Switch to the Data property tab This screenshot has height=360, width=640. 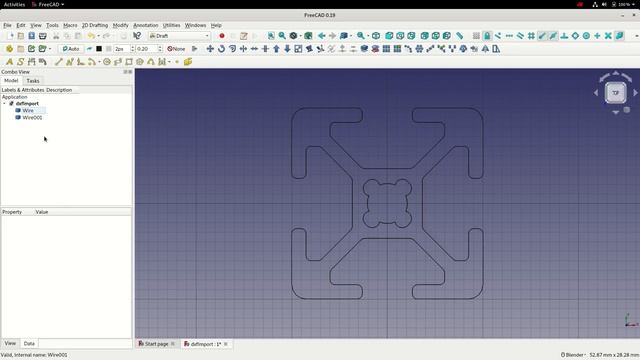tap(29, 344)
